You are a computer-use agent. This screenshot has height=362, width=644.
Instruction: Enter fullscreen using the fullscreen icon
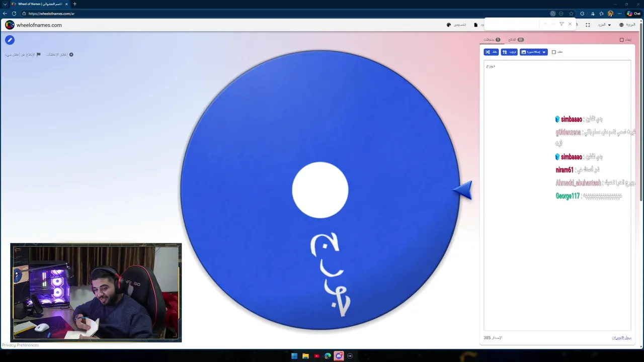[x=588, y=25]
